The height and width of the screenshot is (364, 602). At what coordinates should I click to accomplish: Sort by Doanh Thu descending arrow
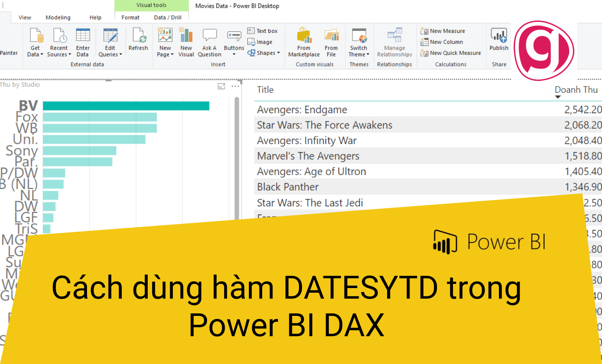click(x=558, y=97)
